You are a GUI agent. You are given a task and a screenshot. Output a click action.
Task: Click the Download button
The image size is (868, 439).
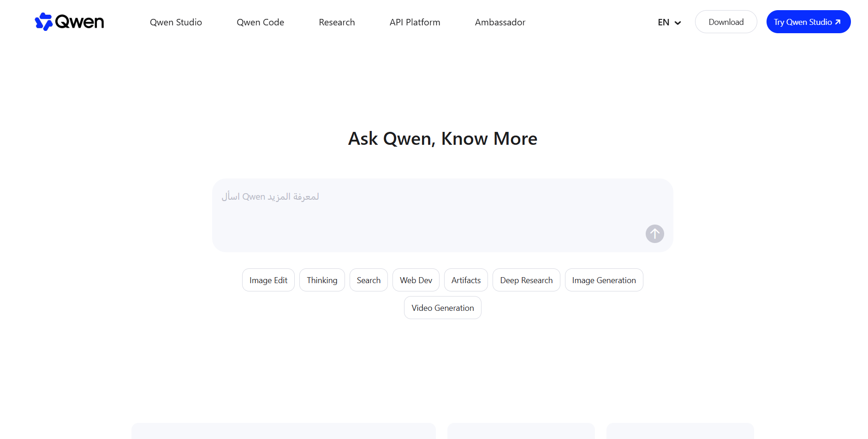click(x=726, y=22)
